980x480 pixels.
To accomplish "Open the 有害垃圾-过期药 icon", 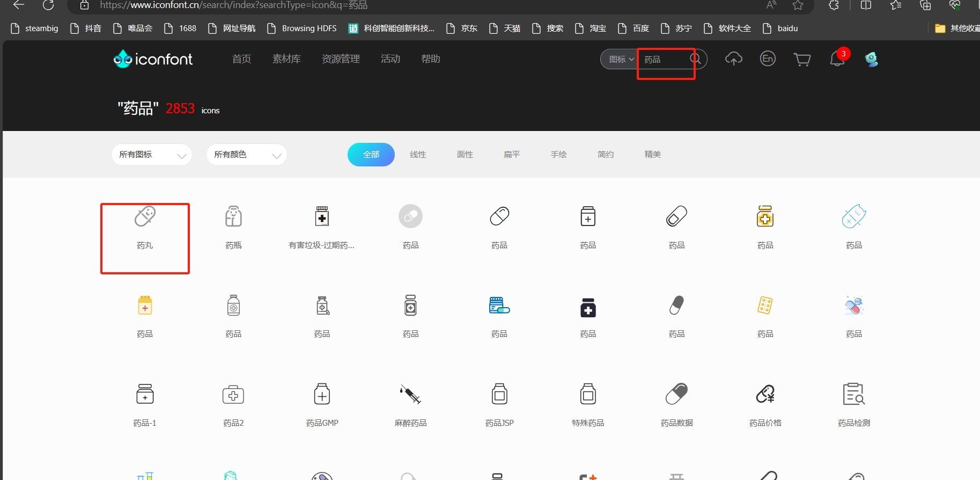I will click(x=322, y=216).
